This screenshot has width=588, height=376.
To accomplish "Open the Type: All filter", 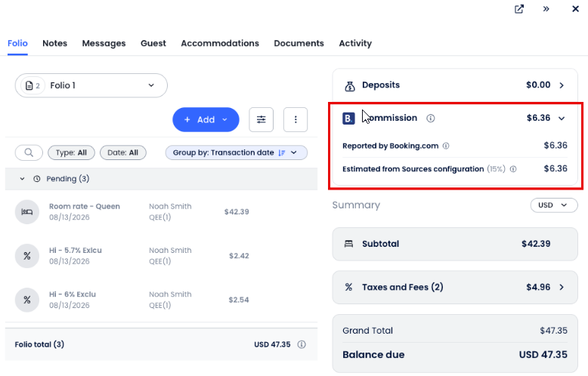I will (71, 153).
